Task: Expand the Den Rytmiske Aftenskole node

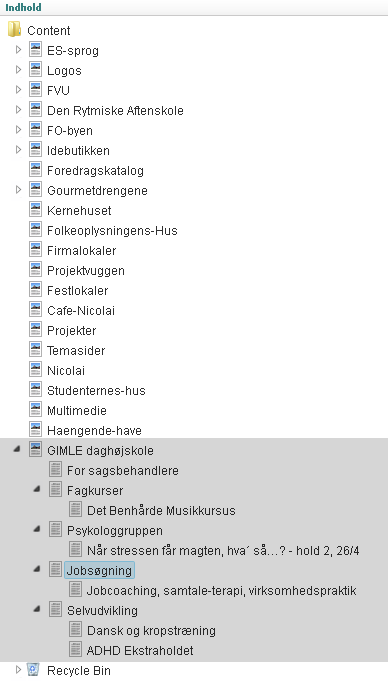Action: [x=18, y=110]
